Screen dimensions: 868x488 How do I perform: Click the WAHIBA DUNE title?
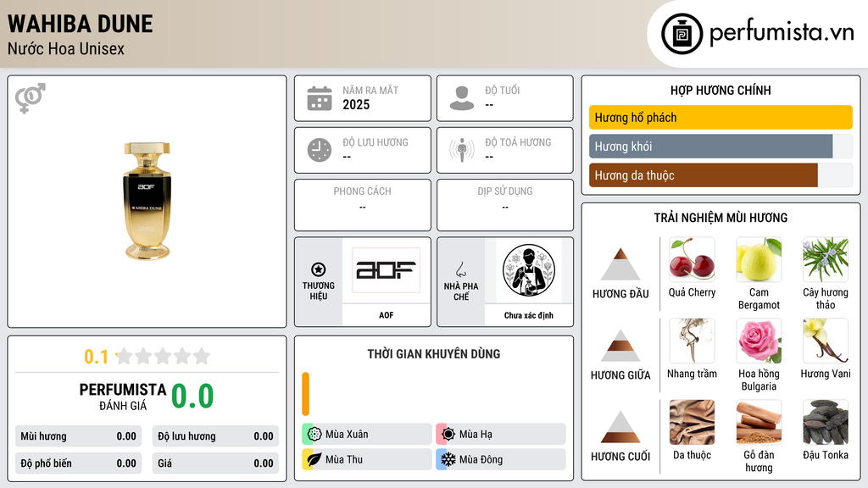pyautogui.click(x=81, y=24)
